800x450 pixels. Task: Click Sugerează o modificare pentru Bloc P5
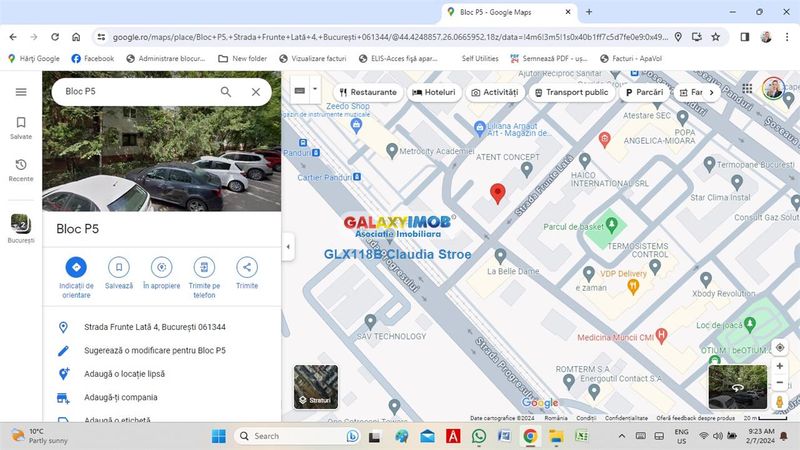click(155, 351)
